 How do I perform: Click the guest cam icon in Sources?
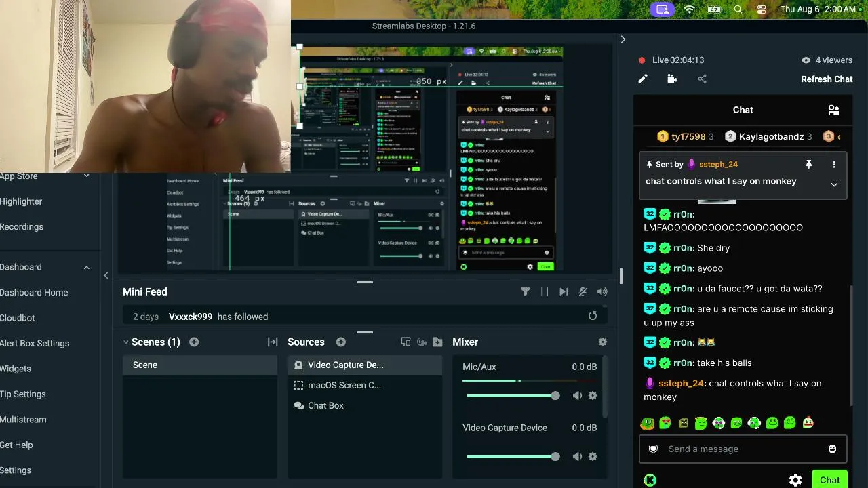point(421,342)
